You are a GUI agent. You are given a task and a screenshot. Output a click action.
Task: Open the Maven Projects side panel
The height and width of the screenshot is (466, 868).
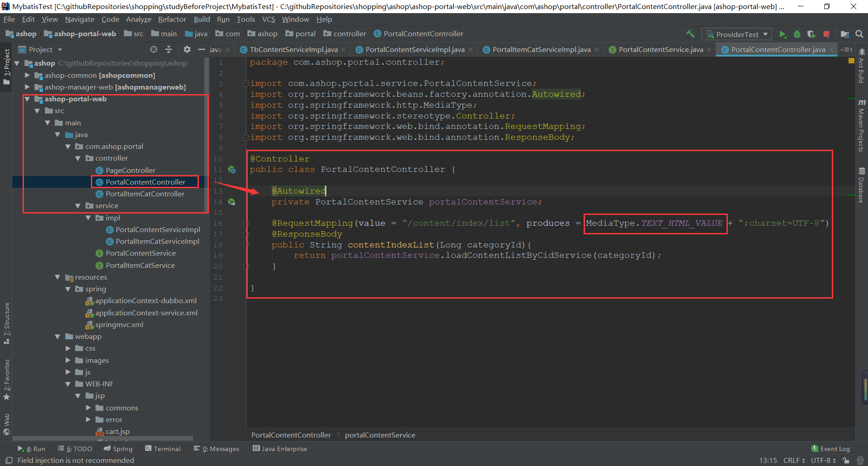(x=862, y=126)
